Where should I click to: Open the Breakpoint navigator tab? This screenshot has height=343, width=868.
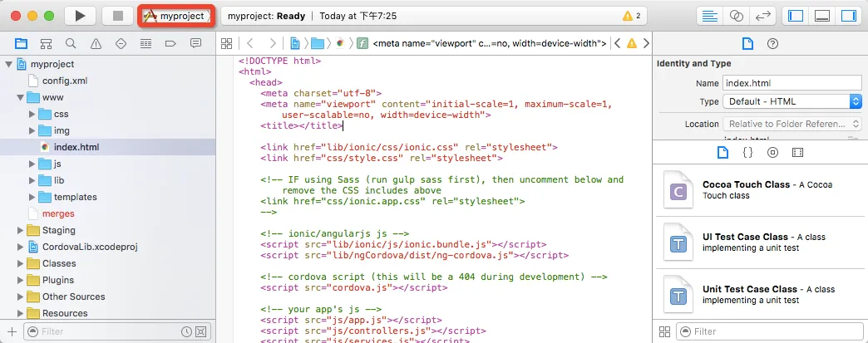(170, 43)
